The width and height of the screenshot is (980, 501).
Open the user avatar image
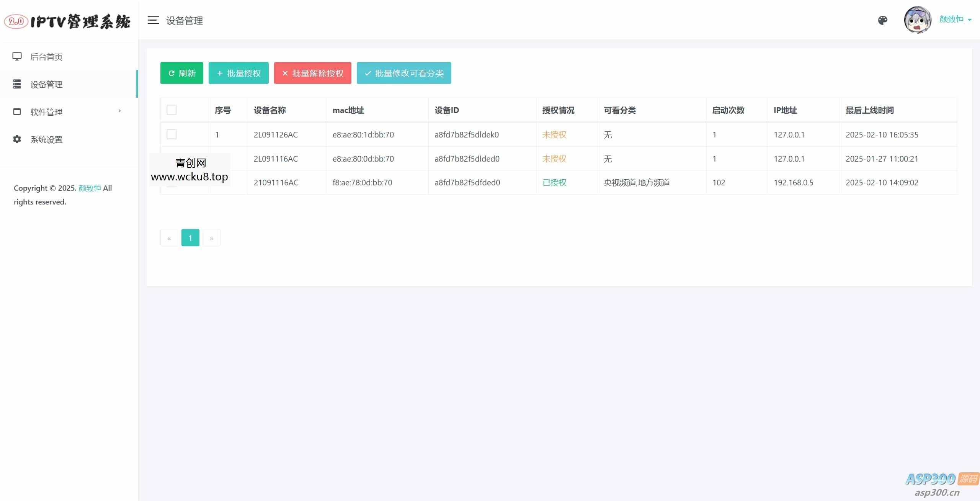coord(918,20)
